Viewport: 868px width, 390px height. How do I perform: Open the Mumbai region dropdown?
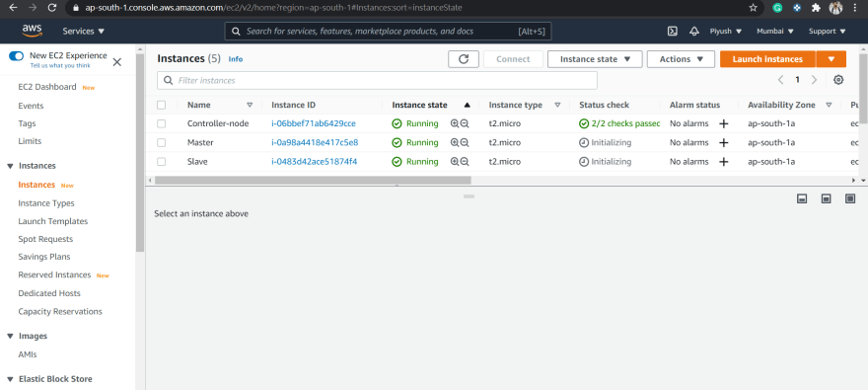(x=775, y=31)
